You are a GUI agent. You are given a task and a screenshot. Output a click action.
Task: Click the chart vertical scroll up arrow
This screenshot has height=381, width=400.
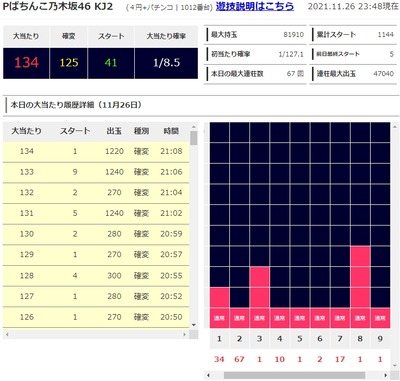[x=395, y=127]
